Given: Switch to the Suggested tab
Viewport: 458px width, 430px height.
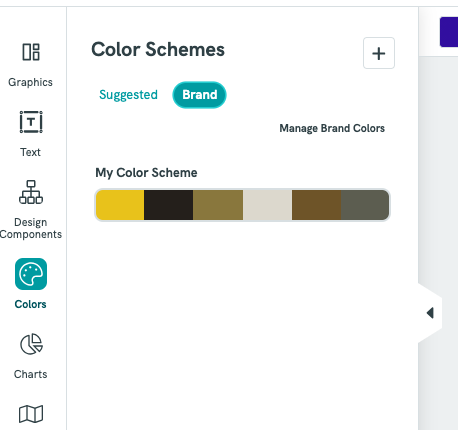Looking at the screenshot, I should click(128, 95).
